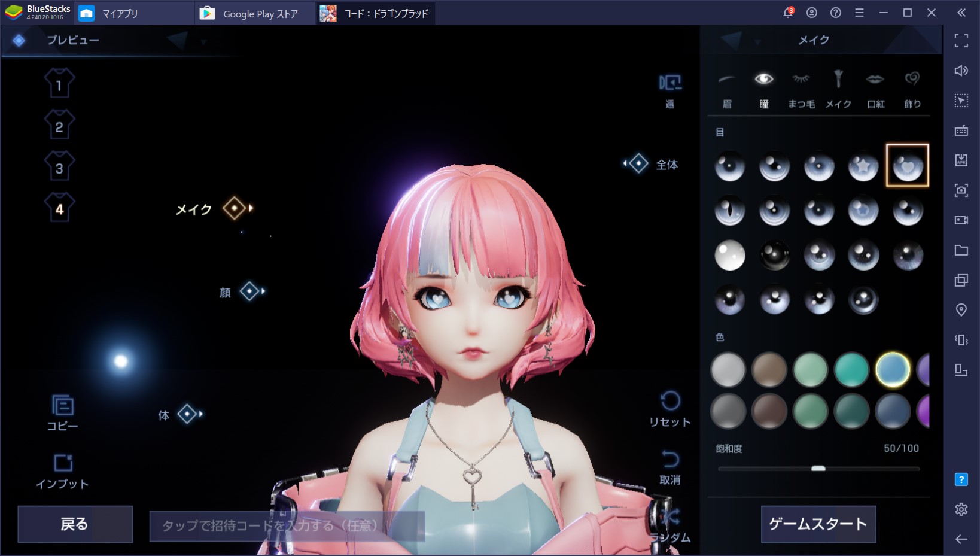Open BlueStacks settings gear icon
Screen dimensions: 980x556
961,509
